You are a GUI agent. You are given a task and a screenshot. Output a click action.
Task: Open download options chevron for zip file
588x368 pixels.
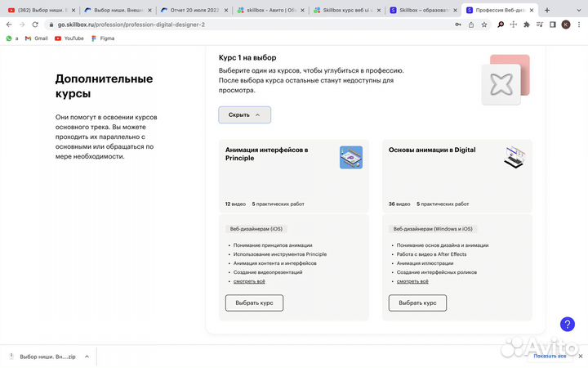87,357
